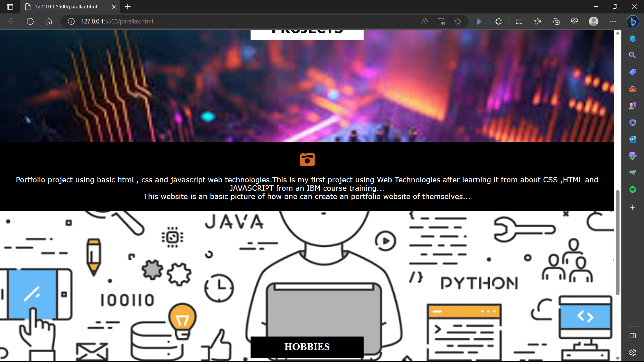Viewport: 644px width, 362px height.
Task: Toggle the sidebar visibility
Action: [633, 335]
